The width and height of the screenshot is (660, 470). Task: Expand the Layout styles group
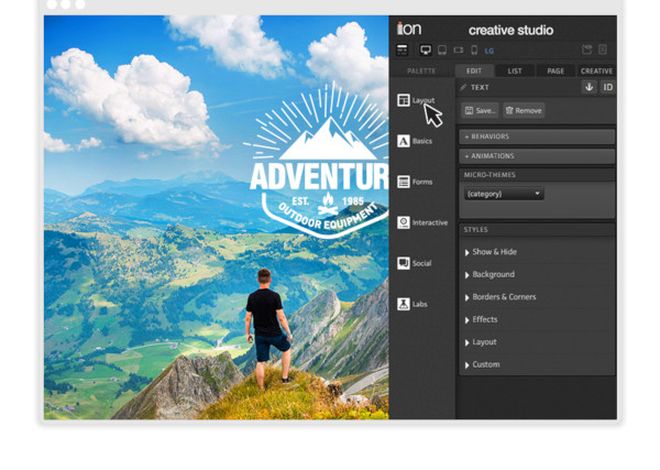pyautogui.click(x=480, y=342)
